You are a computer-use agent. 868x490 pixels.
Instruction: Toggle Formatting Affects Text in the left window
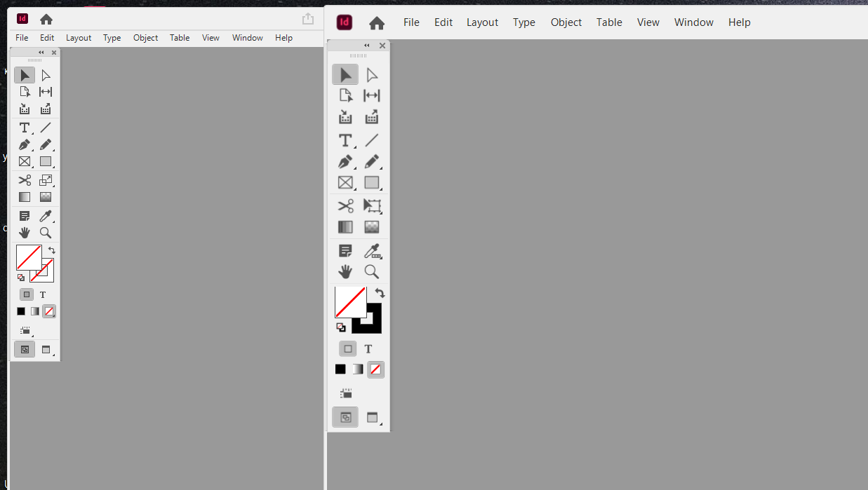coord(43,294)
